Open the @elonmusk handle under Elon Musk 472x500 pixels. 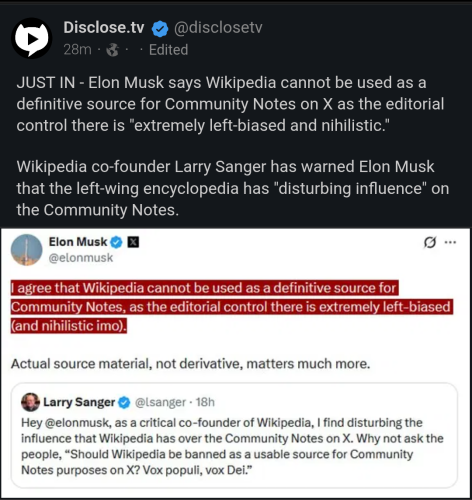coord(81,258)
